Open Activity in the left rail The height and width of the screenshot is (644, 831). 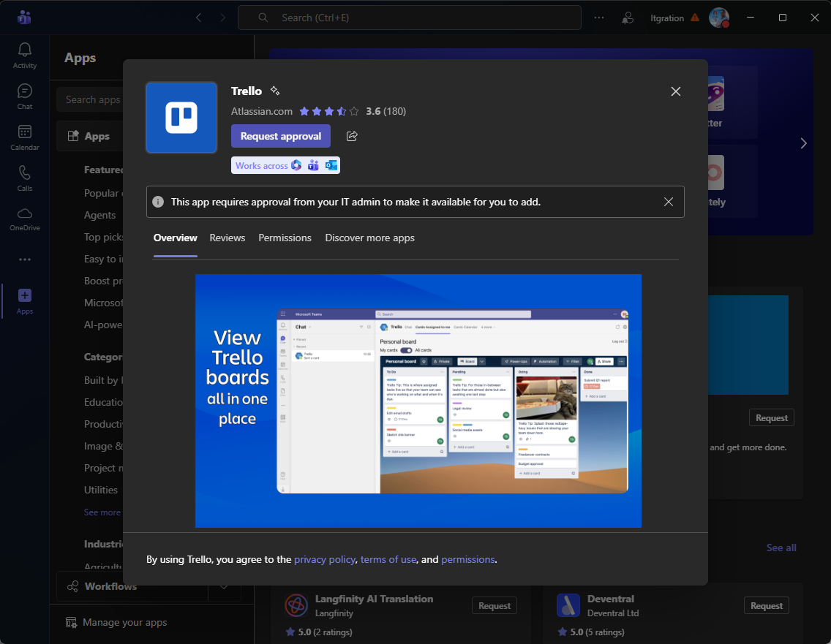point(25,56)
